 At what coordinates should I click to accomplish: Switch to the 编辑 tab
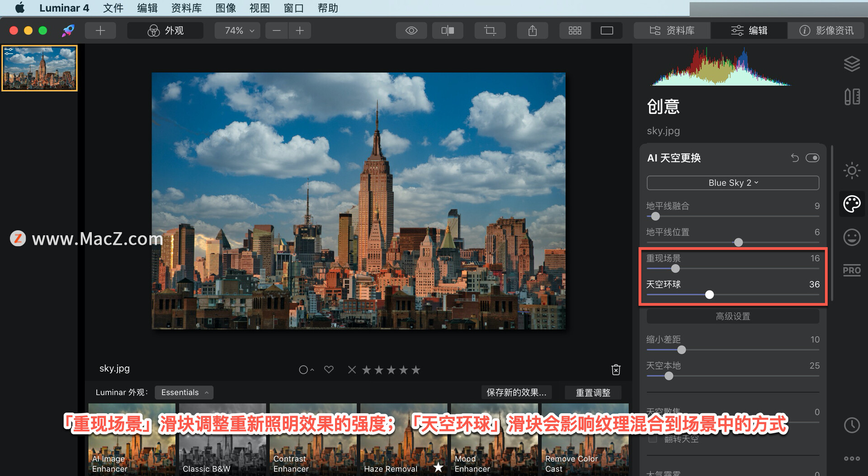click(x=749, y=30)
